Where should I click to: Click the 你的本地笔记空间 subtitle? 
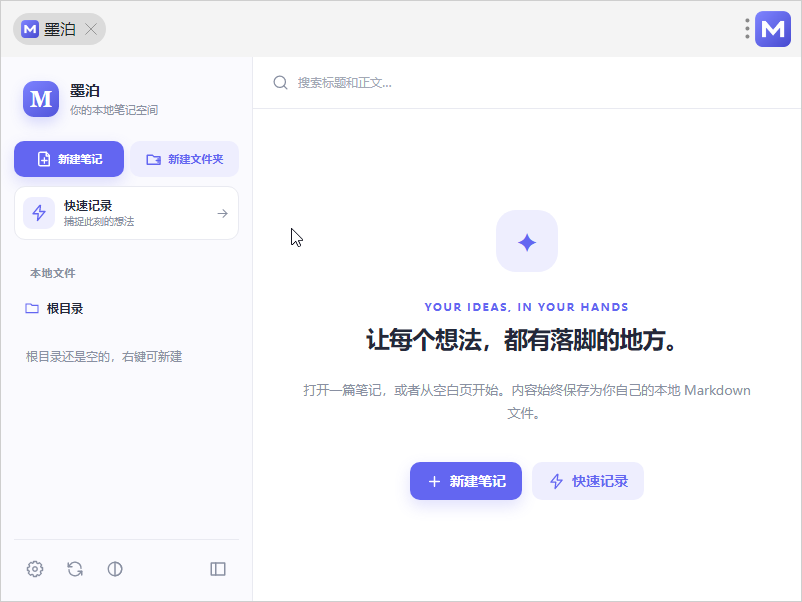click(x=114, y=110)
